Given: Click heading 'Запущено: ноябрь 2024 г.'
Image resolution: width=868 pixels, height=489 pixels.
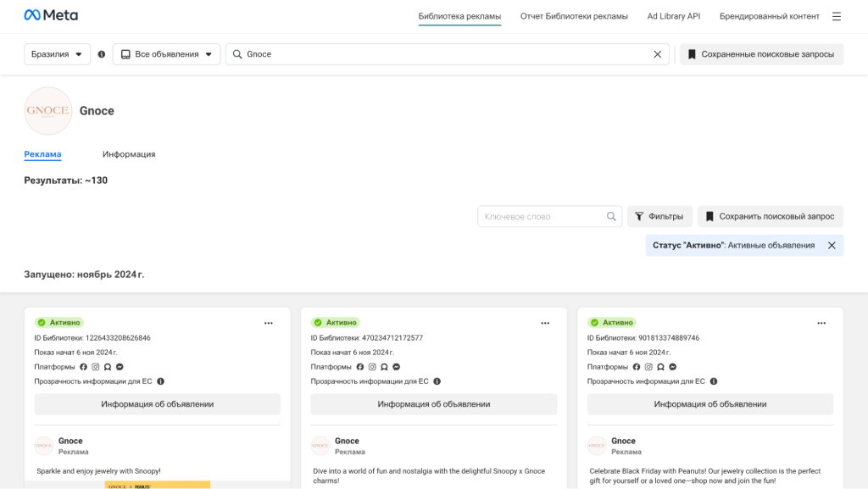Looking at the screenshot, I should (84, 275).
